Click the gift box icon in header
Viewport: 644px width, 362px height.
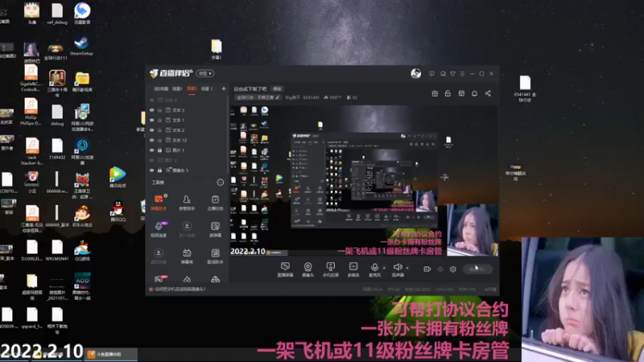(435, 93)
